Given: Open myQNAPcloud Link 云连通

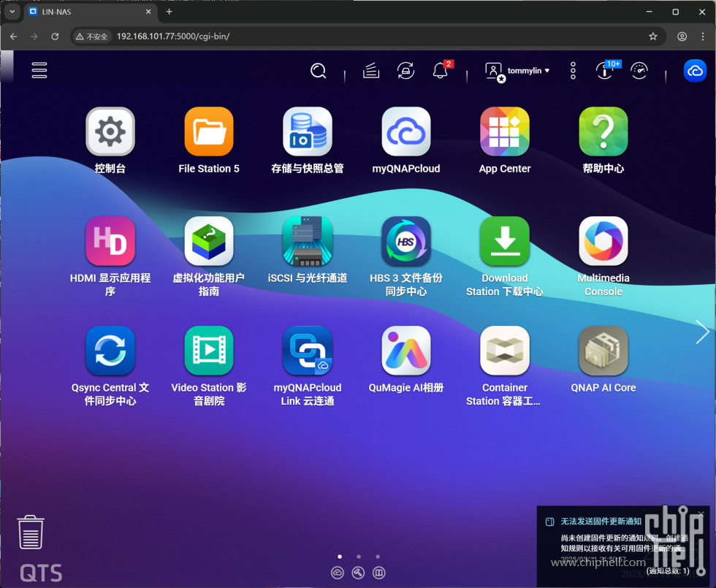Looking at the screenshot, I should pyautogui.click(x=308, y=351).
